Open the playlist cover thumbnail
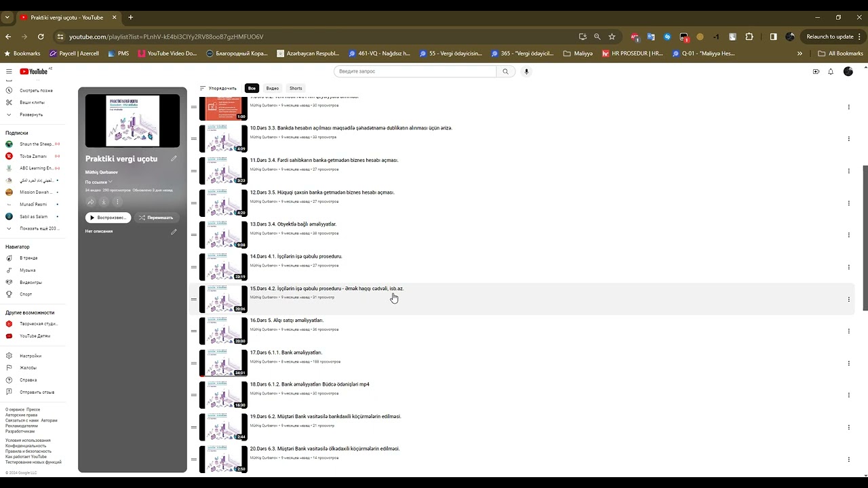The height and width of the screenshot is (488, 868). pyautogui.click(x=133, y=121)
